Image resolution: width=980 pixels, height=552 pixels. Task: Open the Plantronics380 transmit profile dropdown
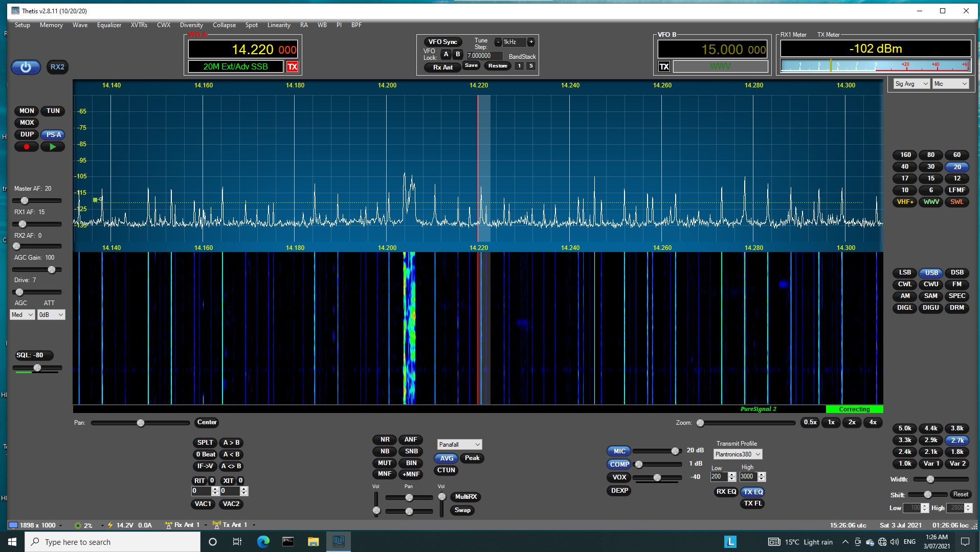pos(737,454)
